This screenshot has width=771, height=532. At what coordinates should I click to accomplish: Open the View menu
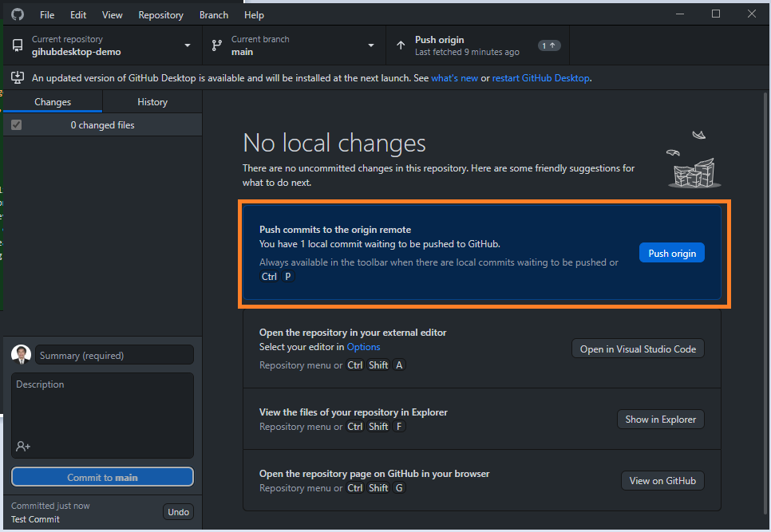pyautogui.click(x=112, y=15)
